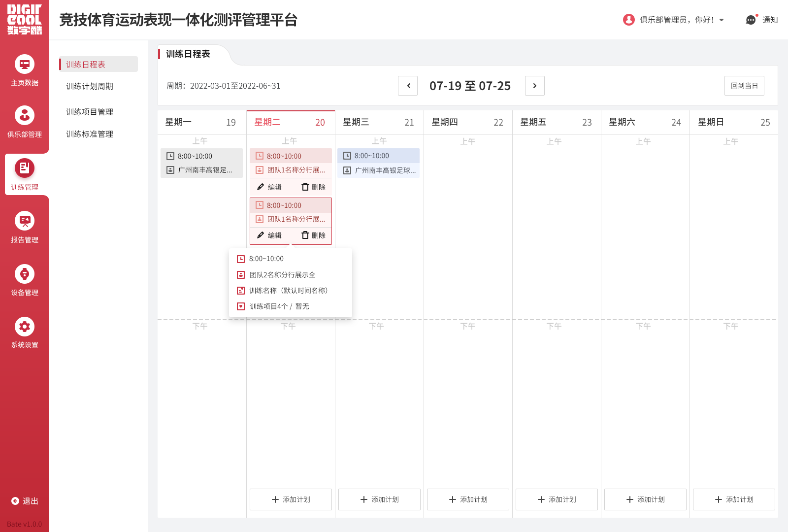This screenshot has height=532, width=788.
Task: Select 训练日程表 in the side menu
Action: point(98,65)
